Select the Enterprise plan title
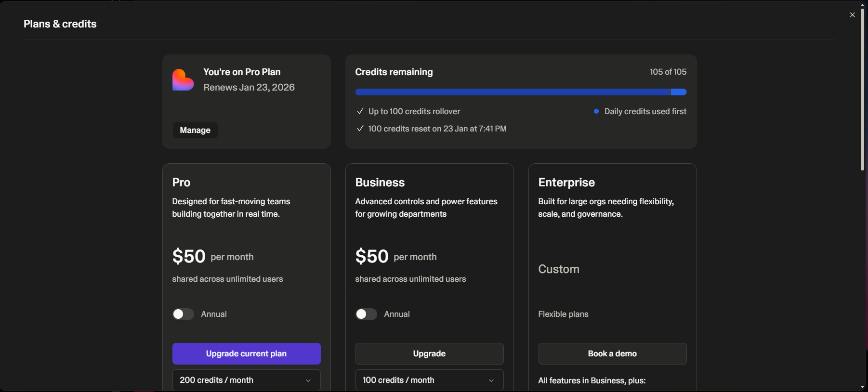 (566, 183)
